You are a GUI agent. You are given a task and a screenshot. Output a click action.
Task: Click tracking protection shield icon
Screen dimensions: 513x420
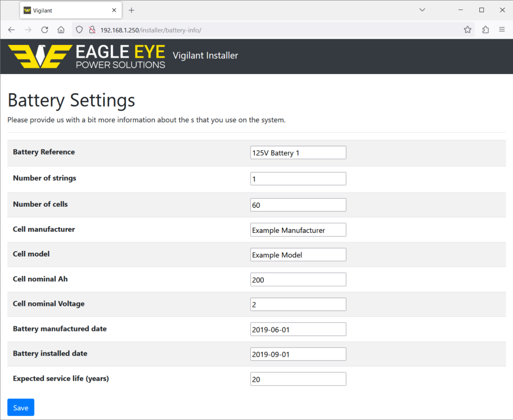click(79, 30)
